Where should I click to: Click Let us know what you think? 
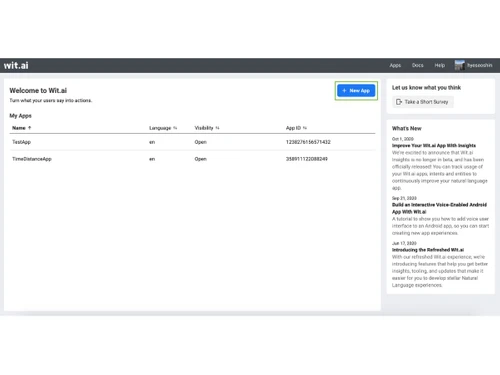(x=426, y=88)
